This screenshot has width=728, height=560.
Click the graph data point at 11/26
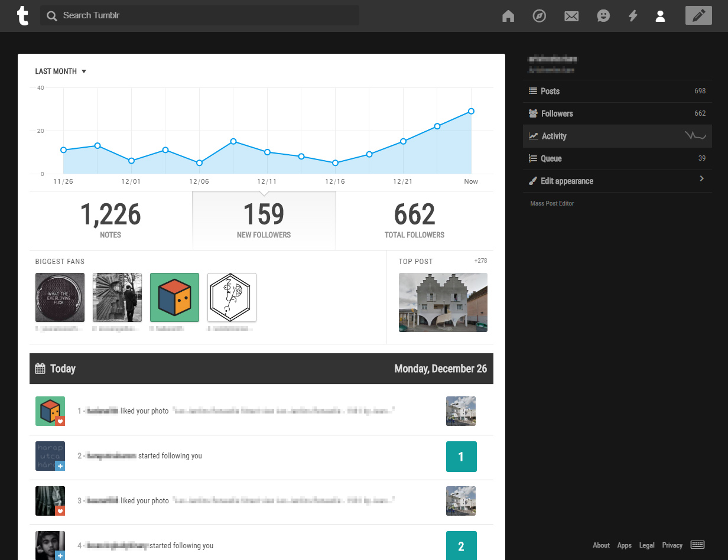63,150
